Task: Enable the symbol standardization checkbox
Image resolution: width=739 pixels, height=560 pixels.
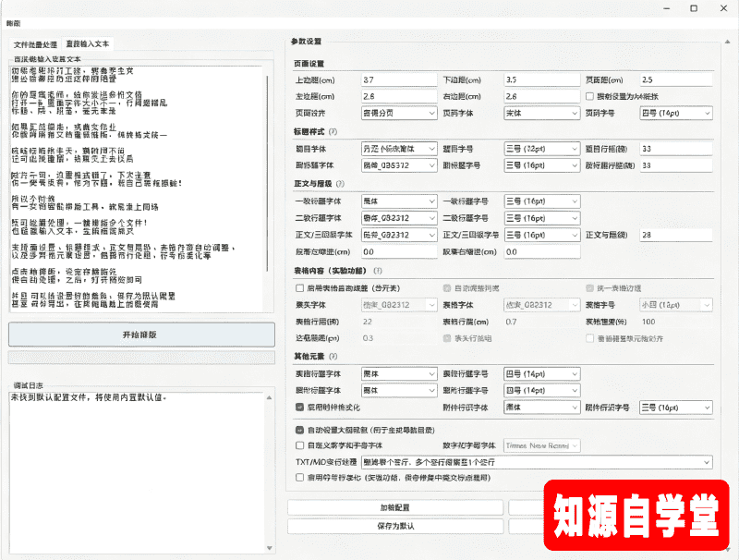Action: click(299, 478)
